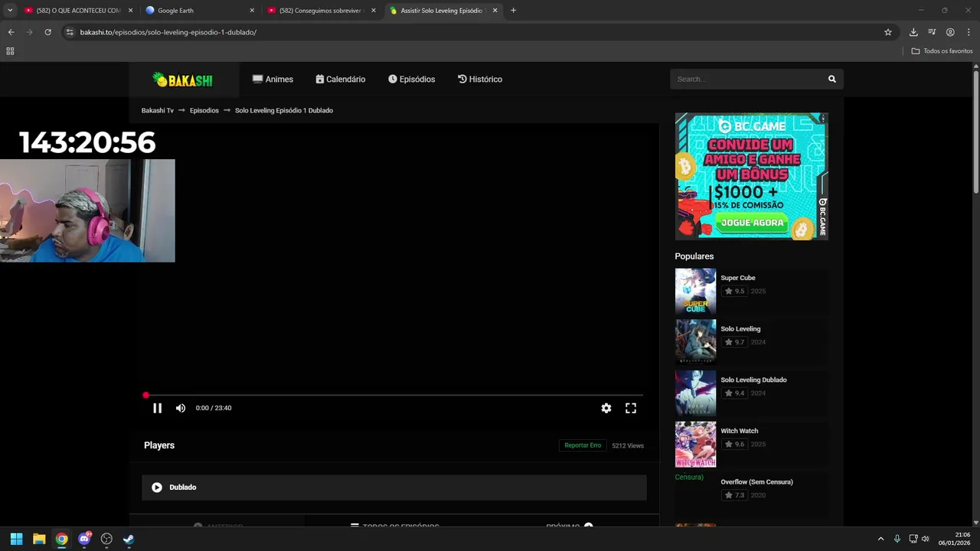Open the video player settings gear
980x551 pixels.
click(x=606, y=408)
